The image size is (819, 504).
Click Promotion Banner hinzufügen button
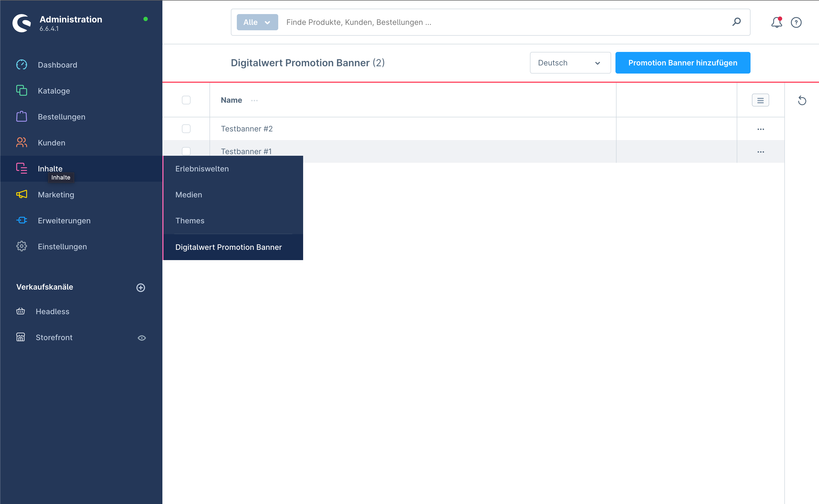click(683, 63)
